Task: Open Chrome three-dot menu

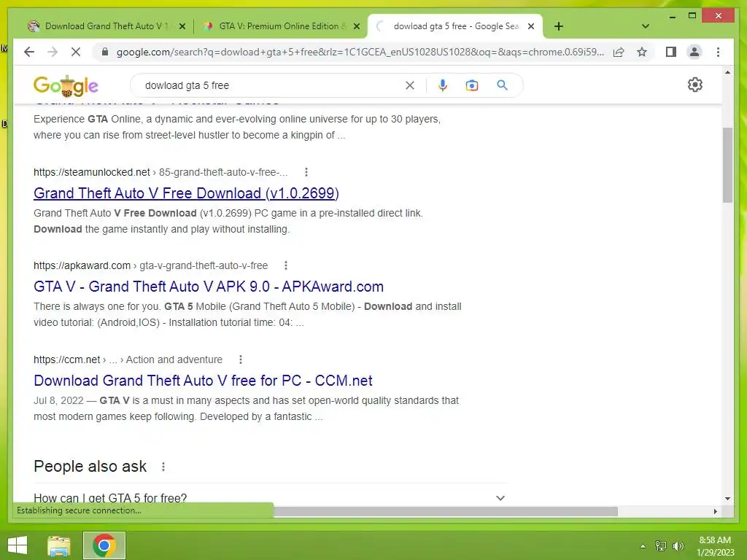Action: pyautogui.click(x=718, y=52)
